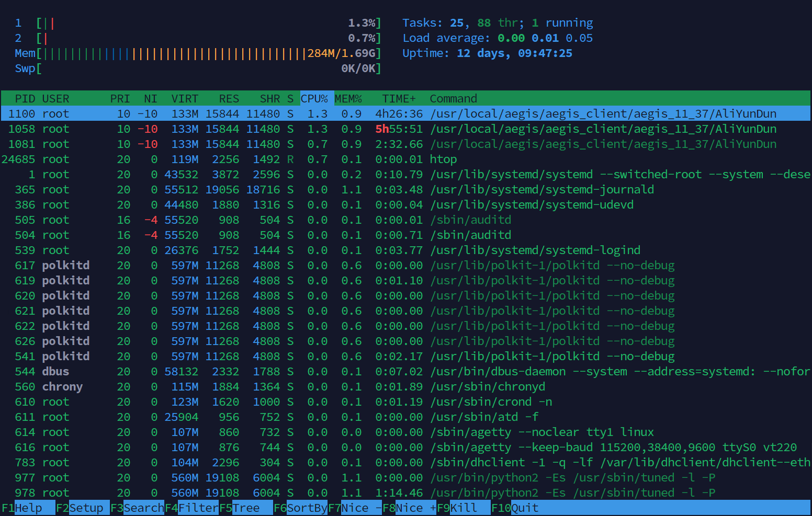
Task: Sort by the NI column header
Action: pyautogui.click(x=151, y=99)
